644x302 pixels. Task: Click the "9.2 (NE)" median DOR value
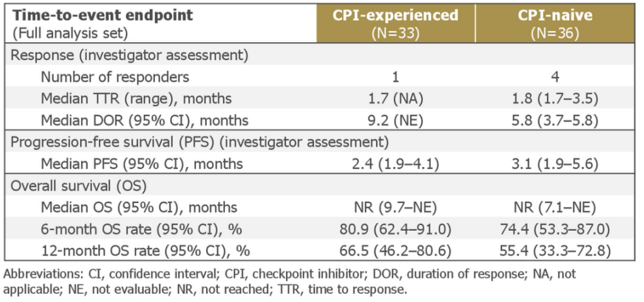(x=395, y=120)
